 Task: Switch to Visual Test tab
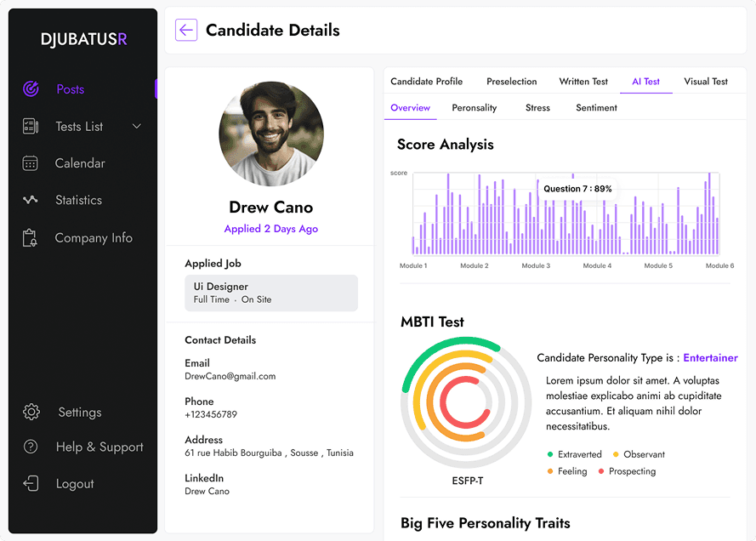click(706, 82)
